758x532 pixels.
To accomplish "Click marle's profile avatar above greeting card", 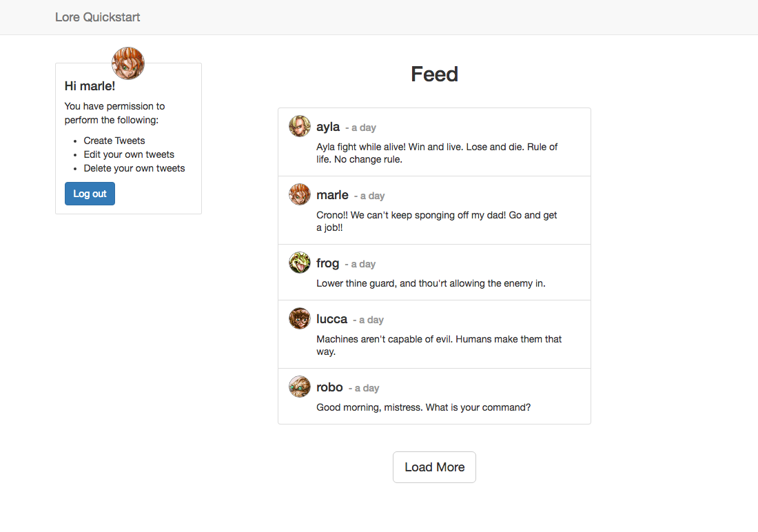I will point(128,63).
